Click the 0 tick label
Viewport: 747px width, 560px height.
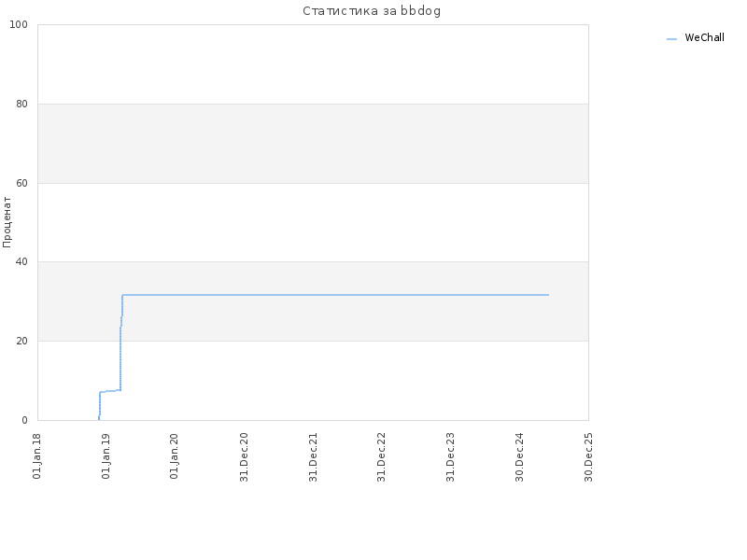pyautogui.click(x=25, y=421)
